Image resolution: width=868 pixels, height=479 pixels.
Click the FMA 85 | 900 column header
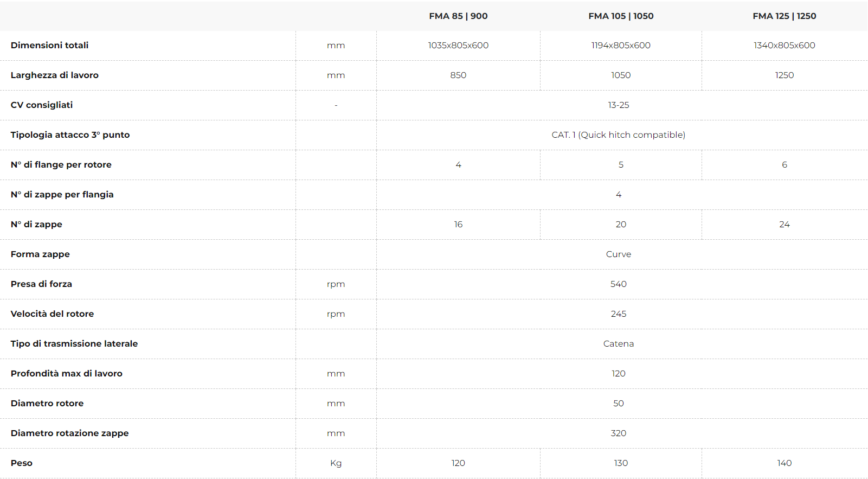pos(458,16)
